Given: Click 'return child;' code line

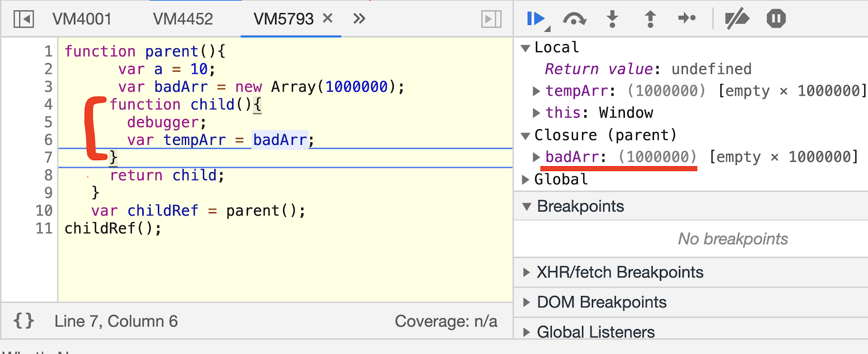Looking at the screenshot, I should coord(167,175).
